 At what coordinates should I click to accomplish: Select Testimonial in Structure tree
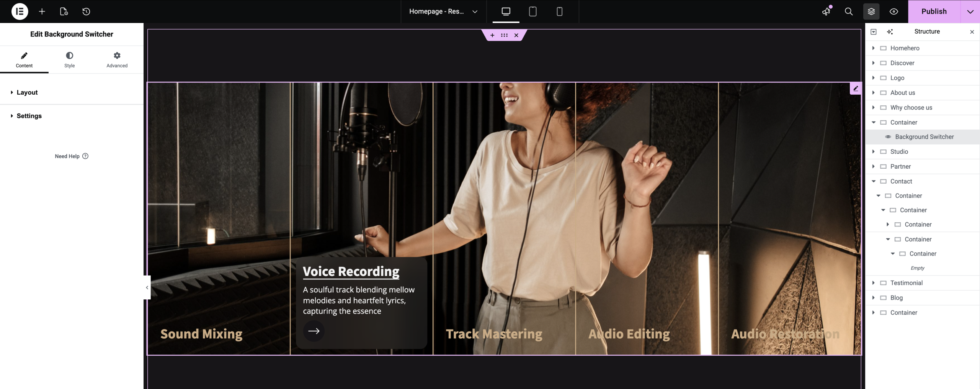(x=906, y=283)
